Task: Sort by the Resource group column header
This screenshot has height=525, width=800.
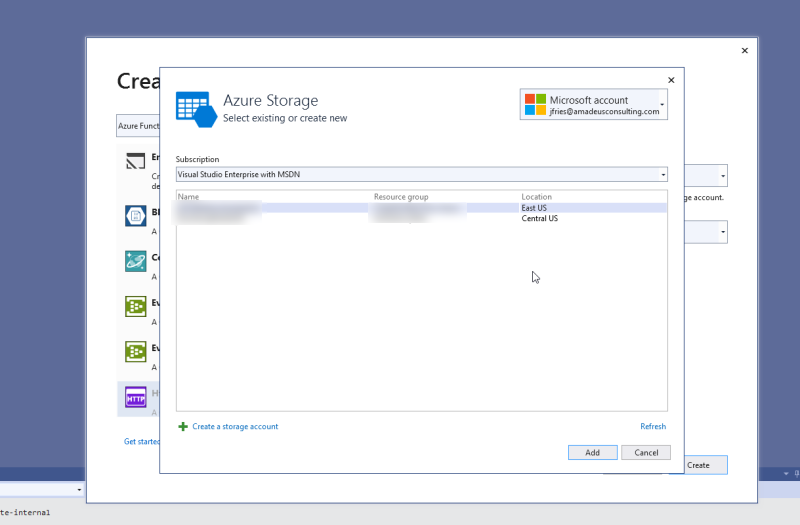Action: pos(401,196)
